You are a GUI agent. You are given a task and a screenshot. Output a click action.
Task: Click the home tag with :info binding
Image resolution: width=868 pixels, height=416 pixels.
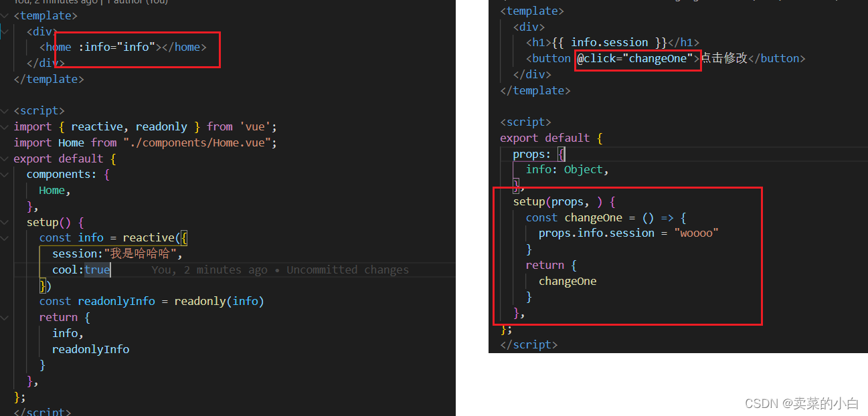tap(123, 47)
